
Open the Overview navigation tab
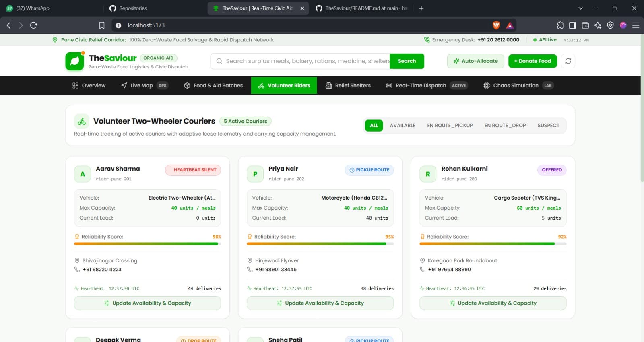(x=89, y=85)
